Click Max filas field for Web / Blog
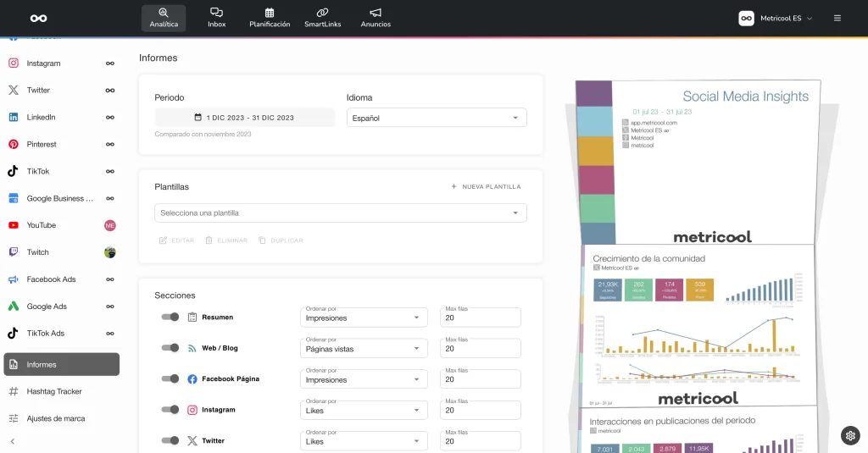The width and height of the screenshot is (868, 453). coord(481,349)
